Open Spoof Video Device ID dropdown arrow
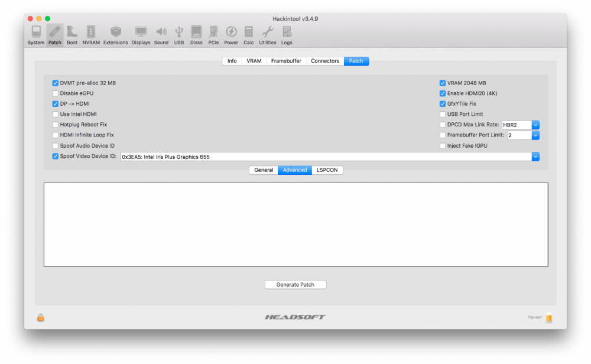 [x=535, y=157]
